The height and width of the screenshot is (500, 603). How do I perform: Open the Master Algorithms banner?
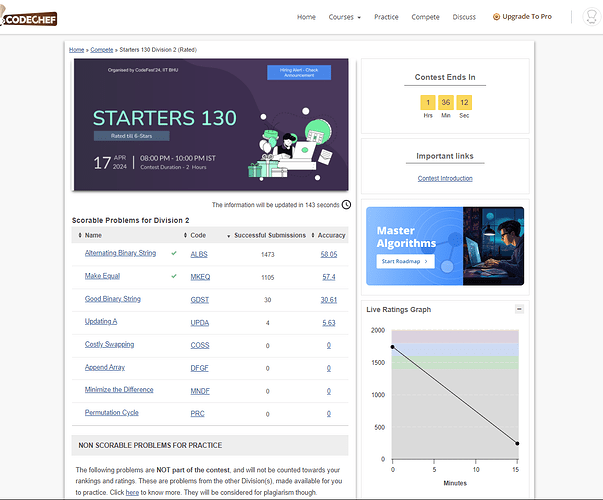[445, 246]
